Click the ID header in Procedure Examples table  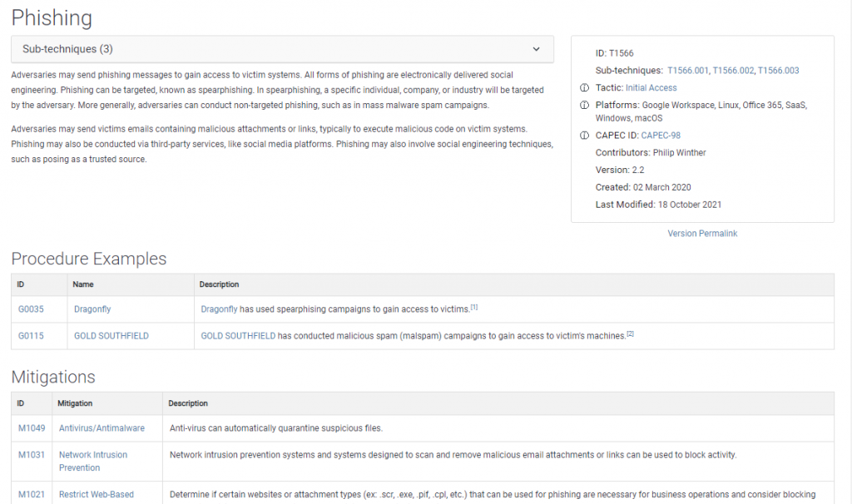pos(21,284)
